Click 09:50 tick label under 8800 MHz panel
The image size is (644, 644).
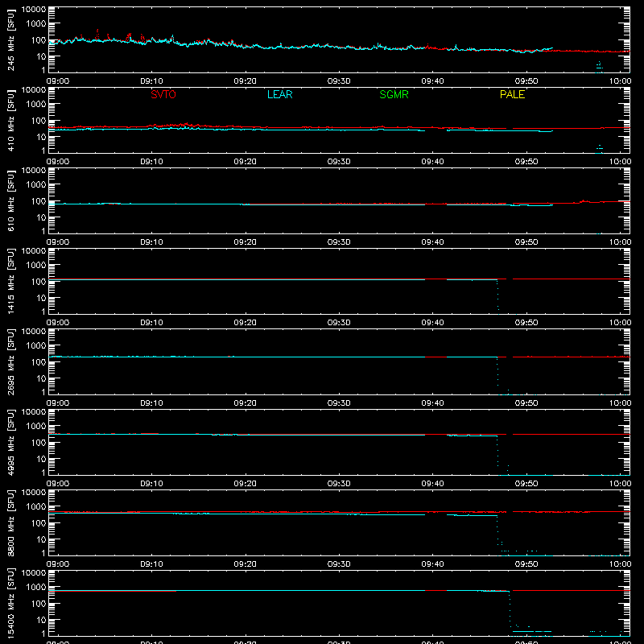point(526,564)
